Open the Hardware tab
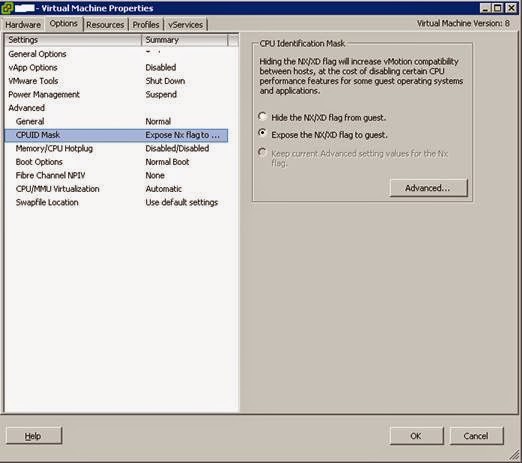 pos(23,25)
